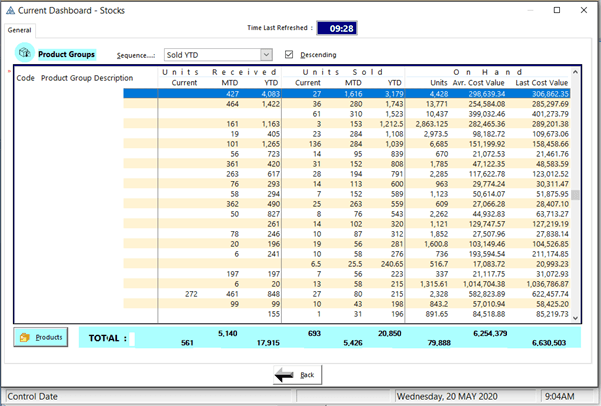The width and height of the screenshot is (601, 406).
Task: Click the Sold YTD value 240.65
Action: (392, 264)
